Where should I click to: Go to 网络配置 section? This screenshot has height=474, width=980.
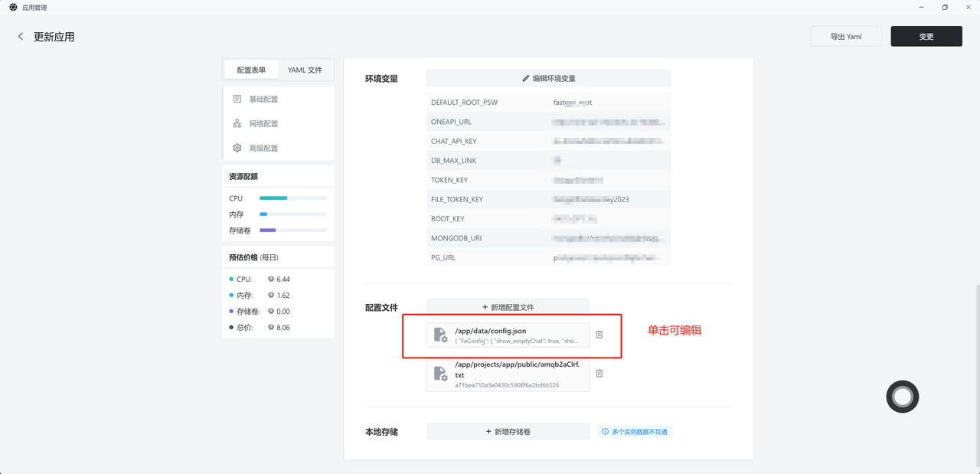pyautogui.click(x=263, y=123)
